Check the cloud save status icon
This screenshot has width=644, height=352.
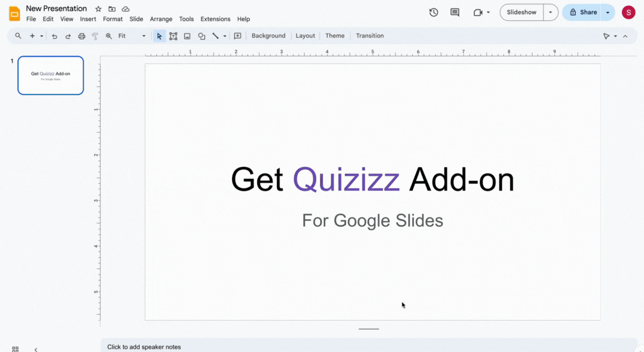point(126,9)
